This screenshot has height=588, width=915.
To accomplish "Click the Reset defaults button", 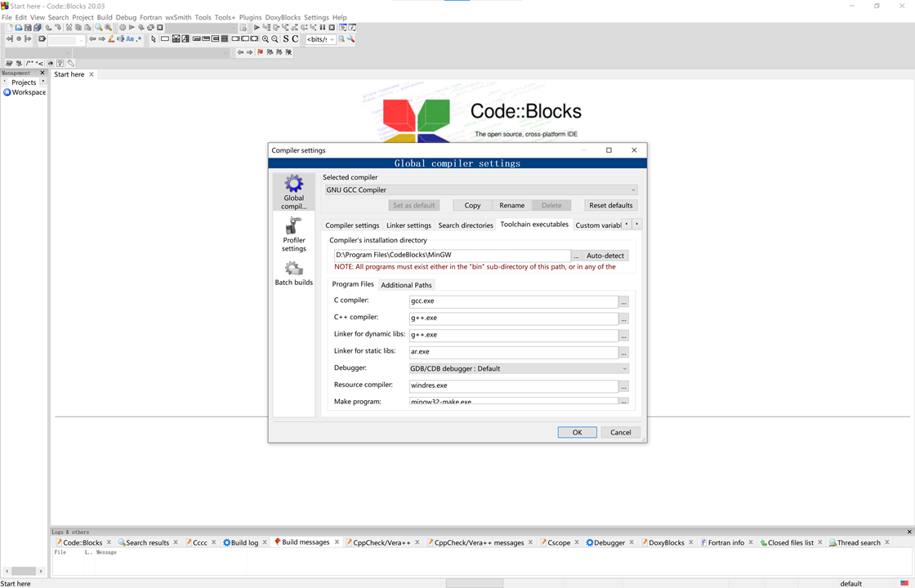I will (x=610, y=205).
